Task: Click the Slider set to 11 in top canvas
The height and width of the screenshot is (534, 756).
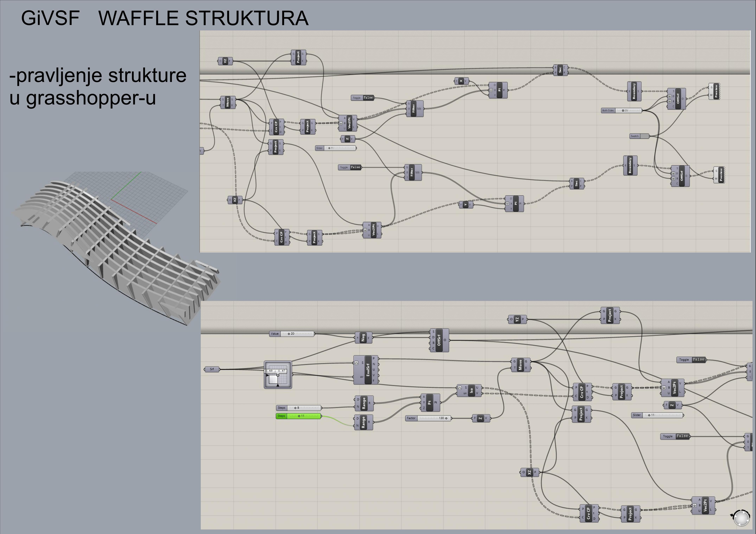Action: tap(336, 148)
